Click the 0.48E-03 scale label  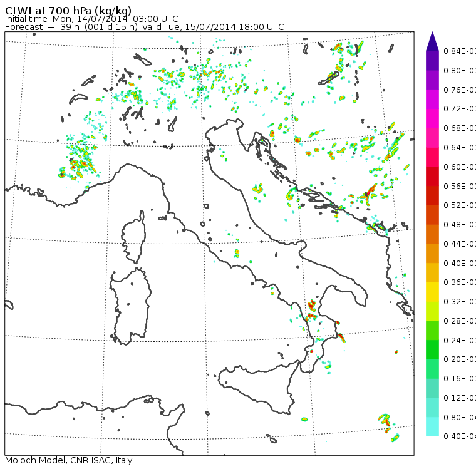point(460,225)
